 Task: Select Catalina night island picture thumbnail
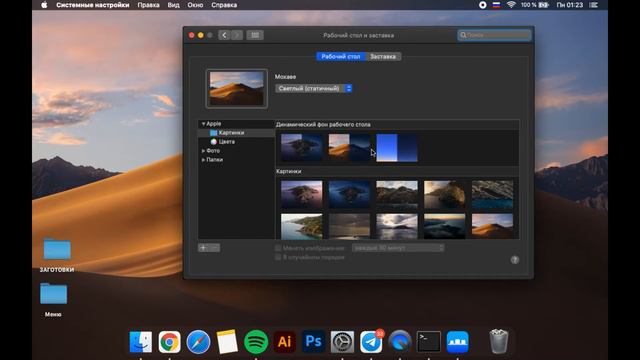point(349,194)
